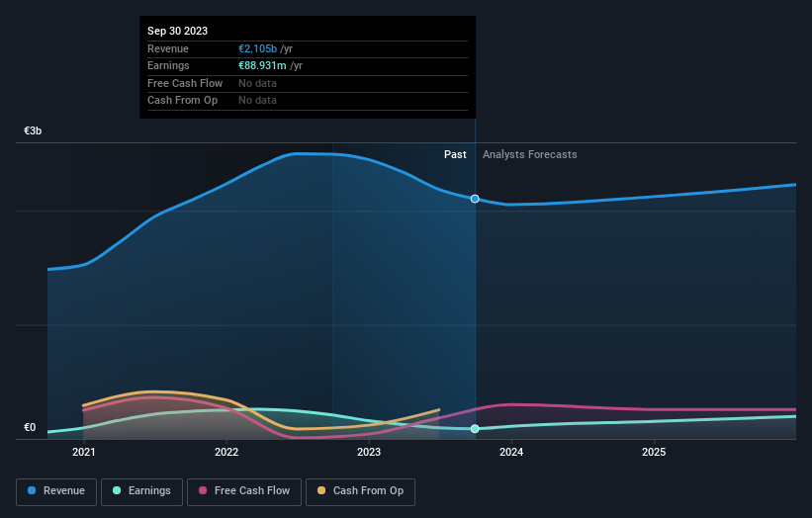Click the teal Earnings legend dot
812x518 pixels.
pyautogui.click(x=117, y=490)
